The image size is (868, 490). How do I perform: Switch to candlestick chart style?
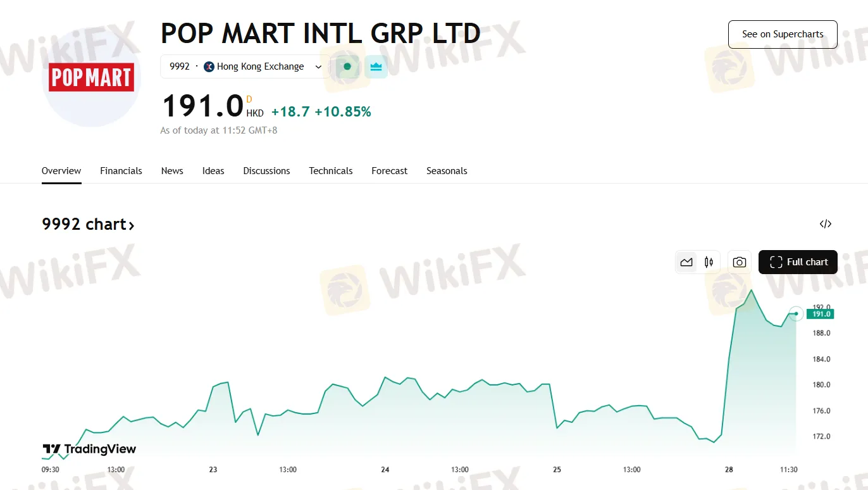pyautogui.click(x=709, y=262)
